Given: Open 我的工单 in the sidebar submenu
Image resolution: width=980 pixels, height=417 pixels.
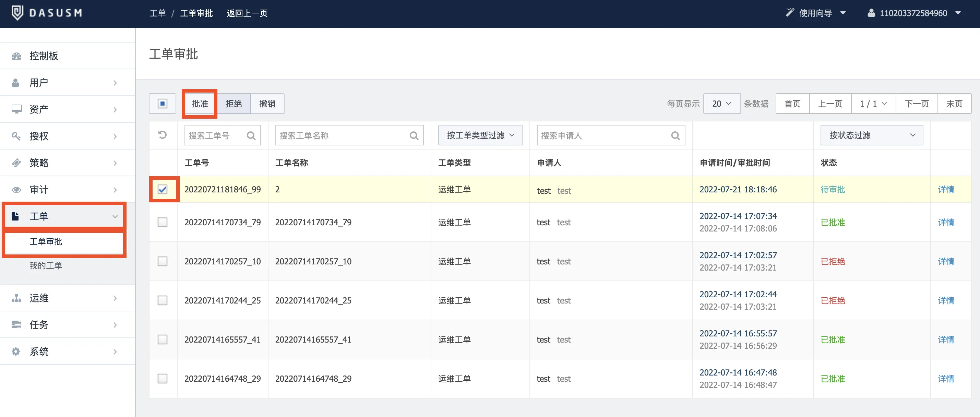Looking at the screenshot, I should [x=46, y=265].
